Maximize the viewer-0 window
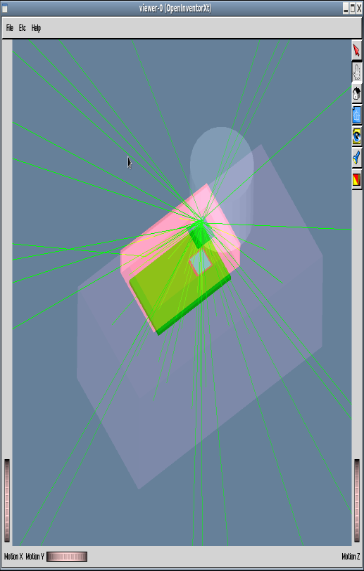364x571 pixels. tap(352, 8)
